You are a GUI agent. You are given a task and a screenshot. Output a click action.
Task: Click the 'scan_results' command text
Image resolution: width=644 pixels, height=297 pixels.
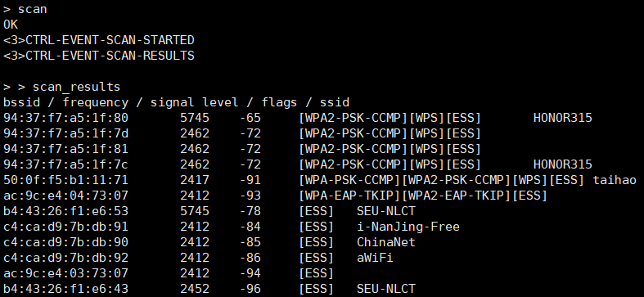76,87
